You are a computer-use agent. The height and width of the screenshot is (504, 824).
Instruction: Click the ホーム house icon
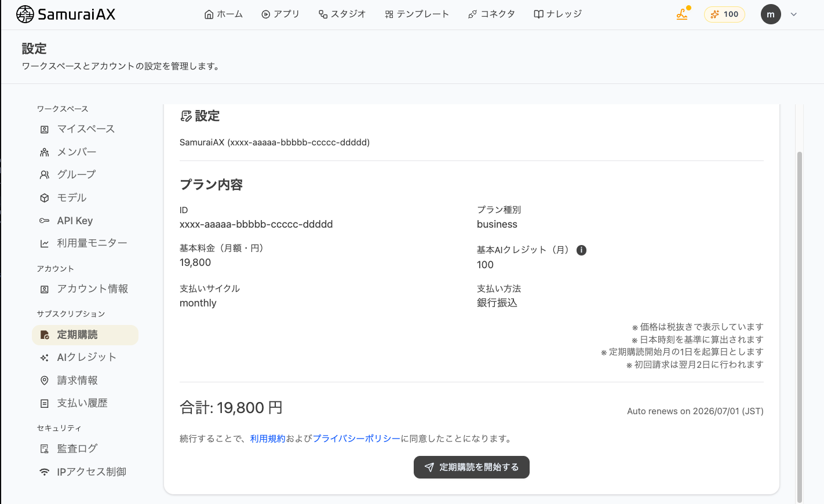click(209, 14)
